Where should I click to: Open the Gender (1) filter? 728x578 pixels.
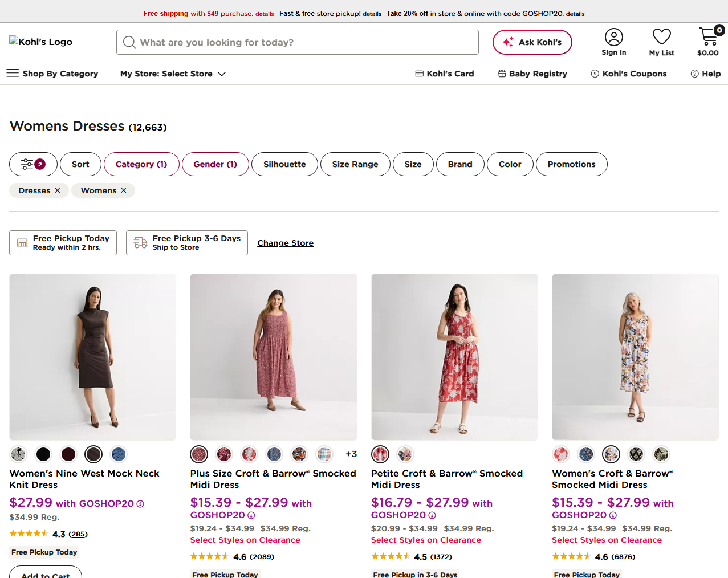pos(215,164)
